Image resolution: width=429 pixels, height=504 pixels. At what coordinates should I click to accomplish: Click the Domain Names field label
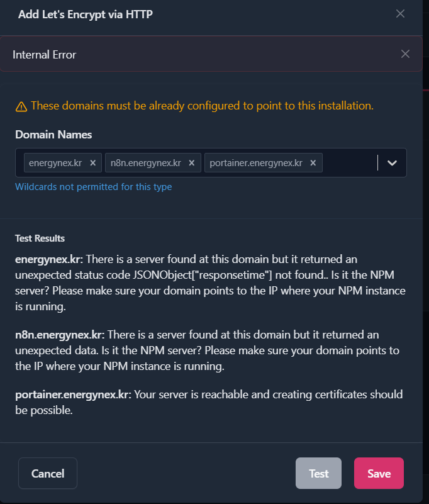[53, 135]
